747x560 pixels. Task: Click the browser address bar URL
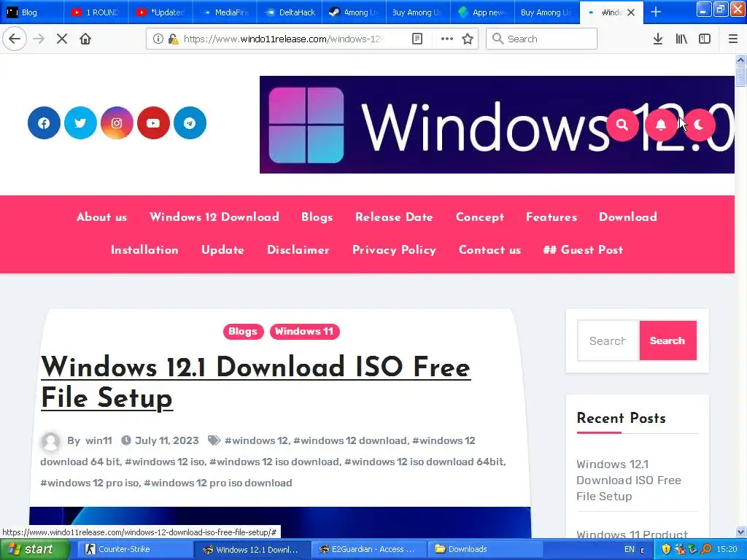(x=282, y=39)
